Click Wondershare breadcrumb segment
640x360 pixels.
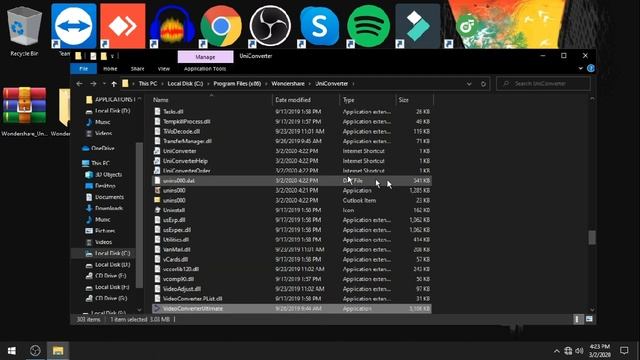click(288, 84)
